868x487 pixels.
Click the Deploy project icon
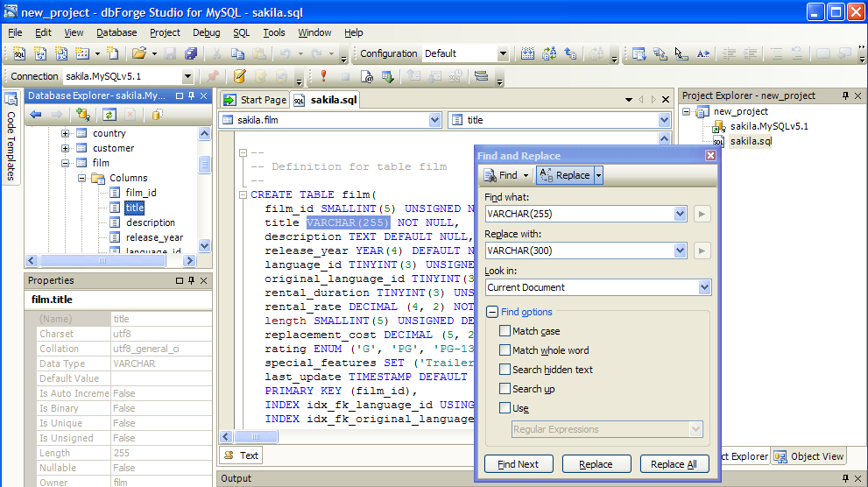[x=570, y=53]
